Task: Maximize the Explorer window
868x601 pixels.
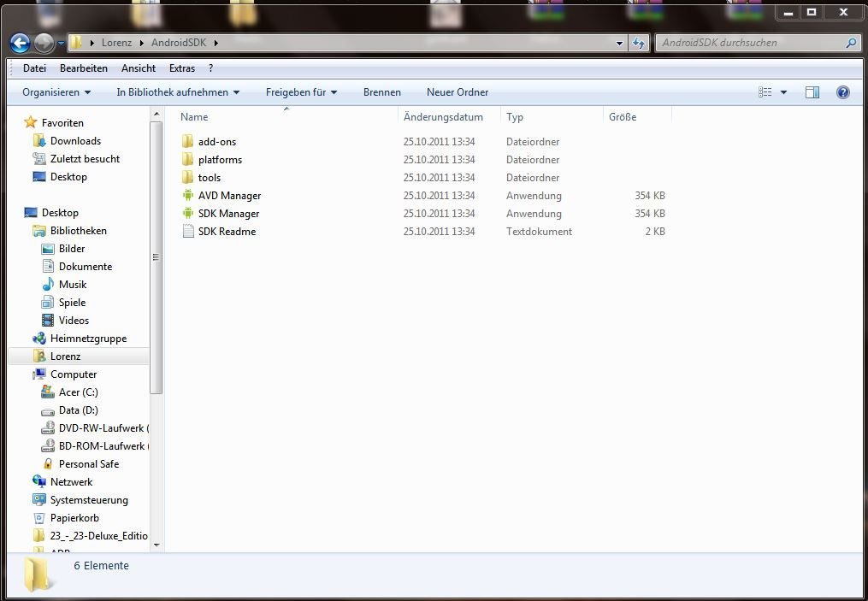Action: [x=812, y=12]
